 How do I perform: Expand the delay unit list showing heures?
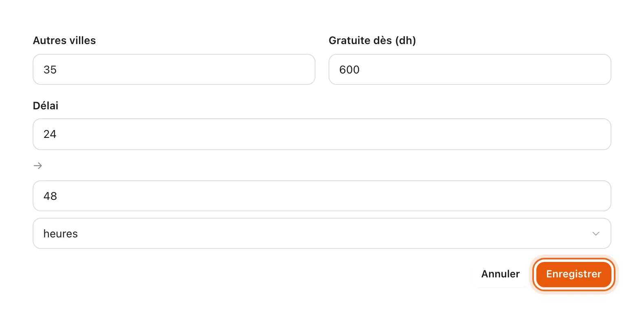pos(322,233)
